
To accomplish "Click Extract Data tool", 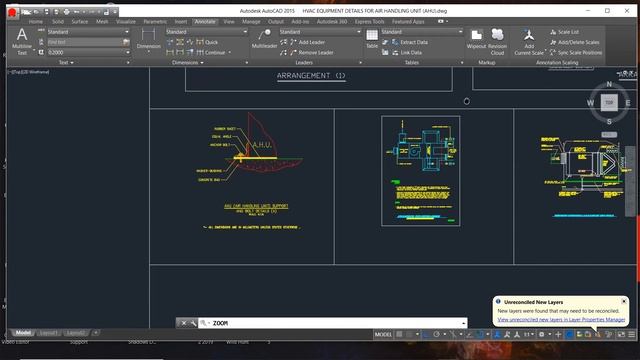I will tap(410, 42).
